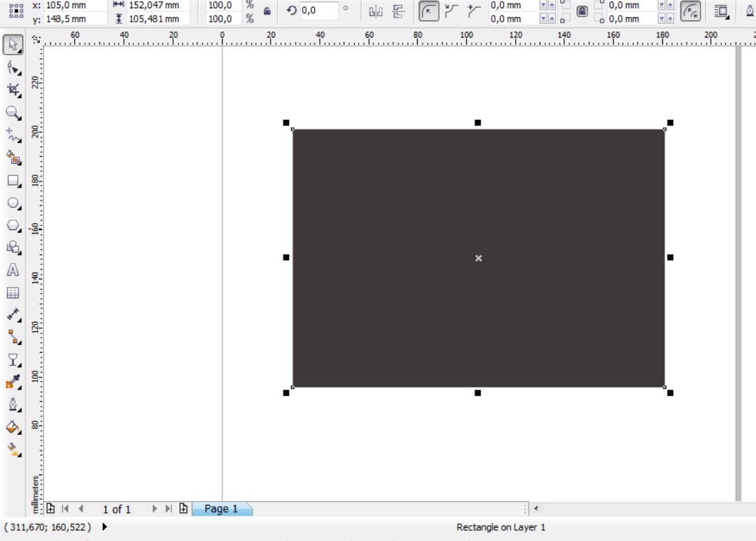
Task: Select the Polygon tool
Action: point(13,225)
